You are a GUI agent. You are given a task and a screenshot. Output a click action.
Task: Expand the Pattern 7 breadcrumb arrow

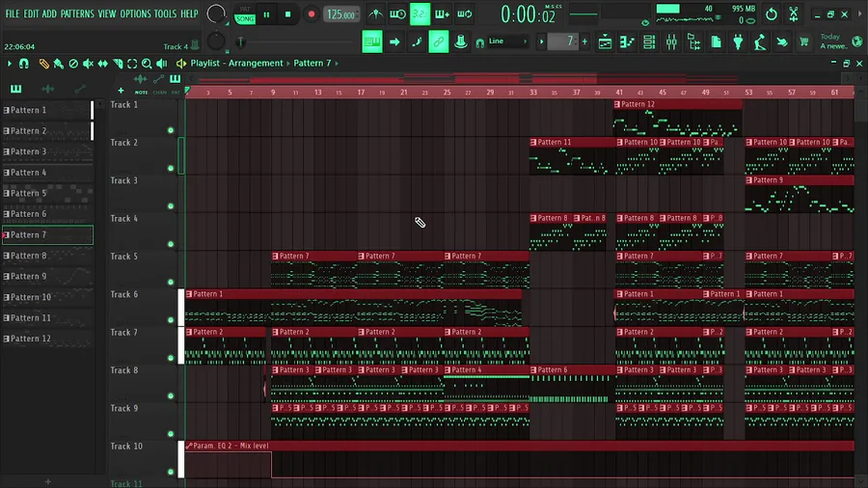click(x=337, y=63)
